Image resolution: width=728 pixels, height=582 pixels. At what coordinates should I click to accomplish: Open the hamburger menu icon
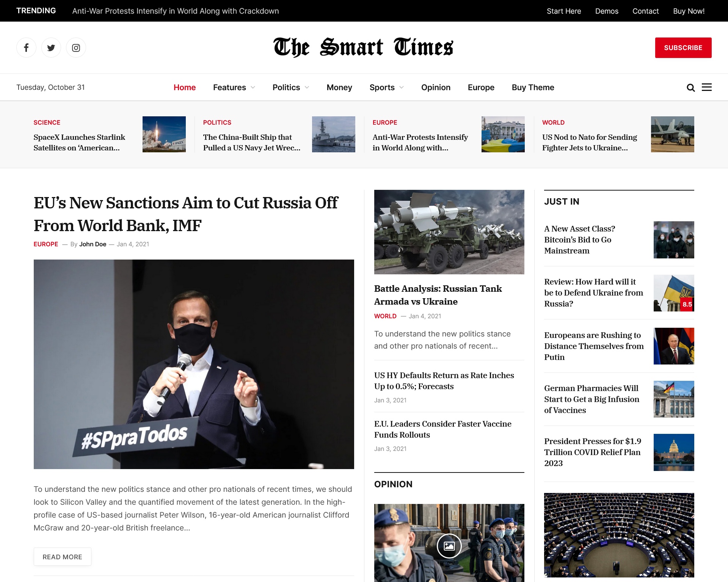pos(707,87)
